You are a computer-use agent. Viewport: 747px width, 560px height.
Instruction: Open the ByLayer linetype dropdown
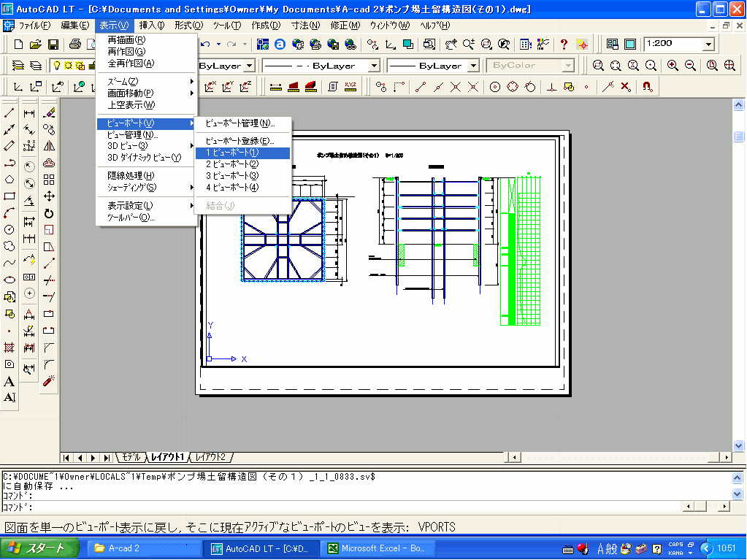click(375, 66)
